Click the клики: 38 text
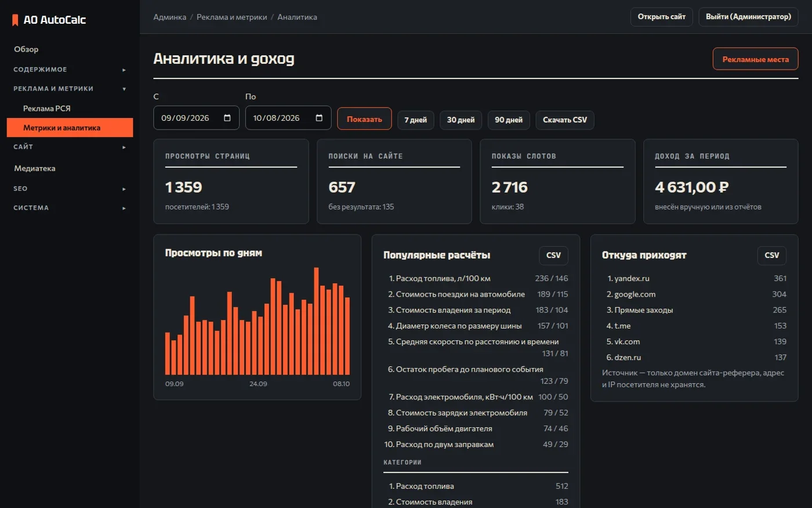812x508 pixels. click(x=507, y=207)
